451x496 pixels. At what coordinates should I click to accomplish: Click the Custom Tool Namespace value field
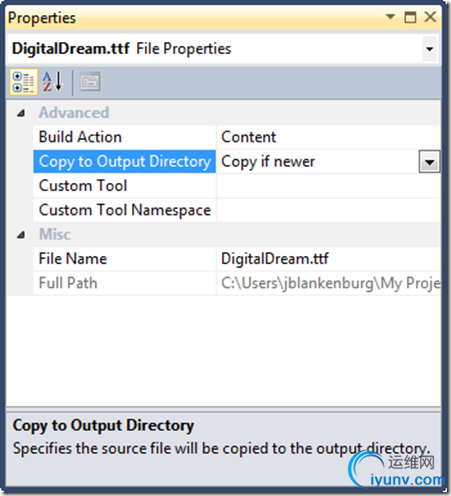329,210
